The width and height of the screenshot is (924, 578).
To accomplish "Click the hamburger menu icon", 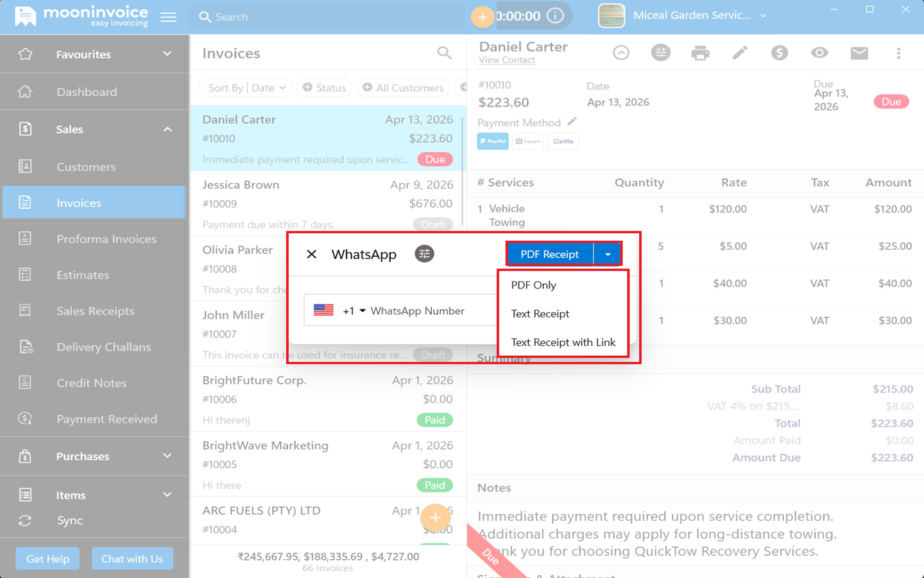I will (x=169, y=17).
